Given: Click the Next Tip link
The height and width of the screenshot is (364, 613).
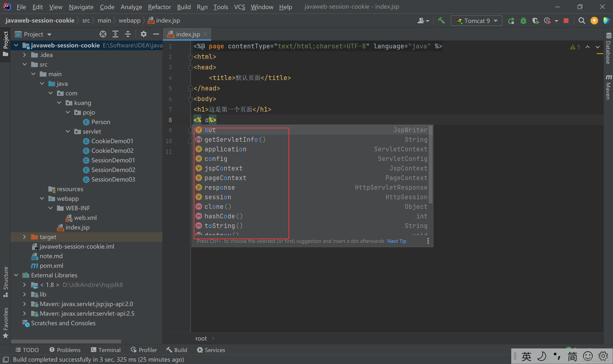Looking at the screenshot, I should (397, 241).
